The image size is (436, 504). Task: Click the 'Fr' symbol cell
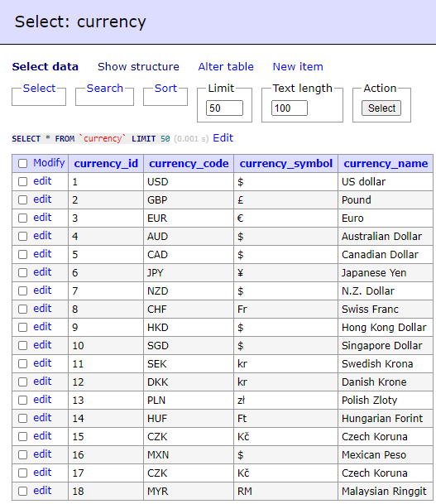click(286, 310)
